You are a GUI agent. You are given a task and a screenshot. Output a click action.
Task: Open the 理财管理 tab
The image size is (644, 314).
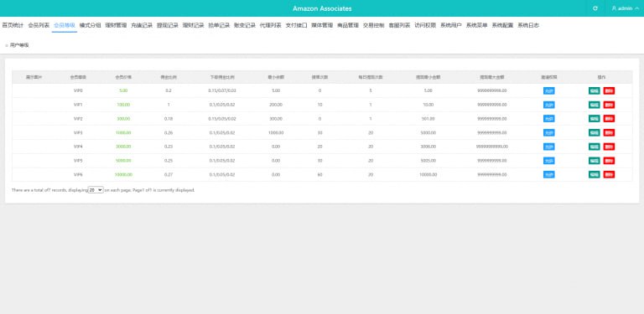(x=116, y=25)
